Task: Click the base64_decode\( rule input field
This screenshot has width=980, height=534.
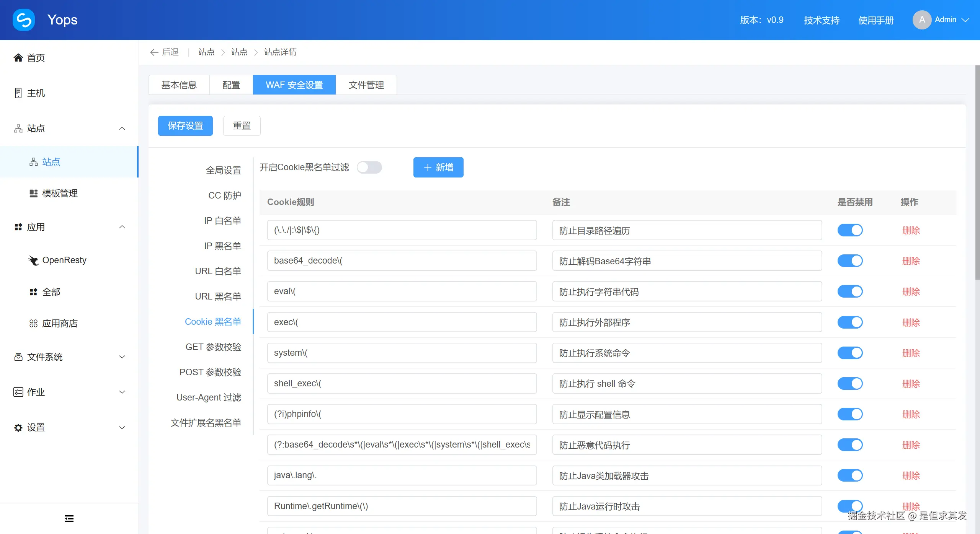Action: pos(402,261)
